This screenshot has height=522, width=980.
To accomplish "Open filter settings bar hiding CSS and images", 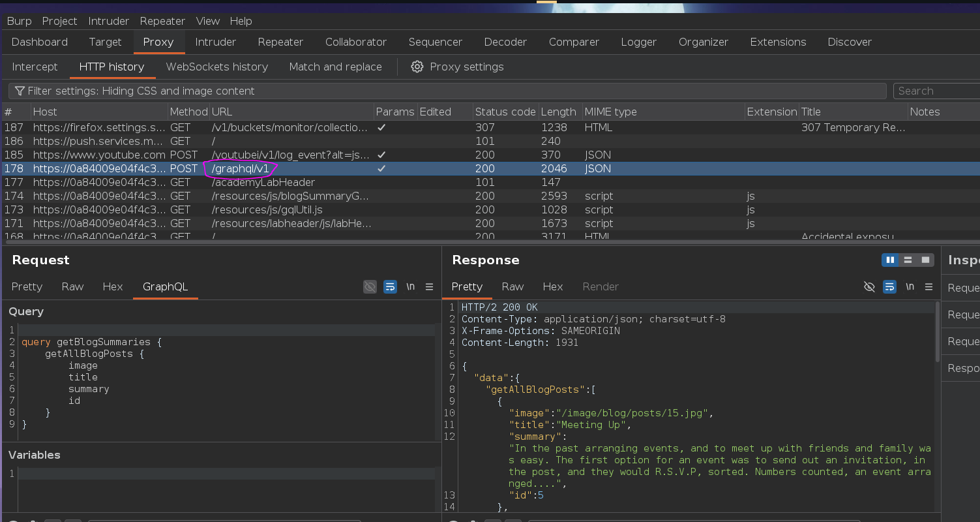I will coord(447,91).
